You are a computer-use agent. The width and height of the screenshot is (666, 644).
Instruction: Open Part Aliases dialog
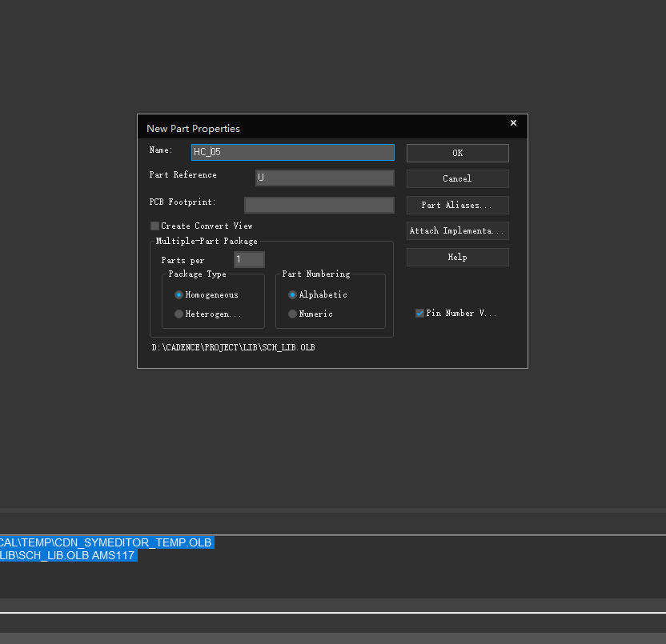coord(457,205)
